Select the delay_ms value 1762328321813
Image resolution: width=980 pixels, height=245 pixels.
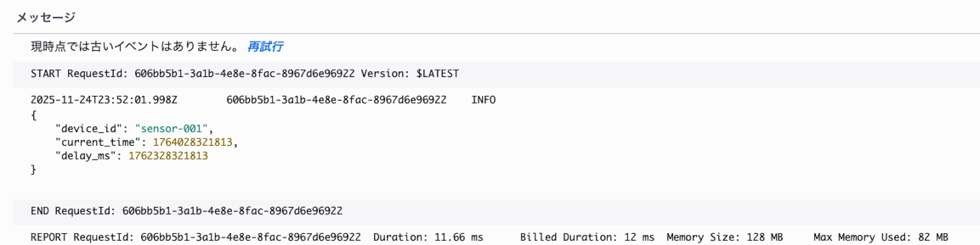(x=168, y=156)
